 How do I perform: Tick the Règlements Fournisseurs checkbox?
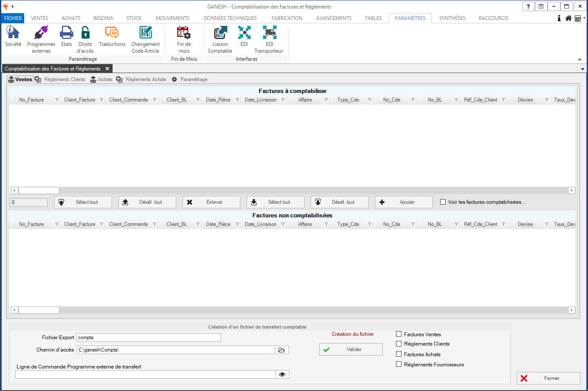399,364
